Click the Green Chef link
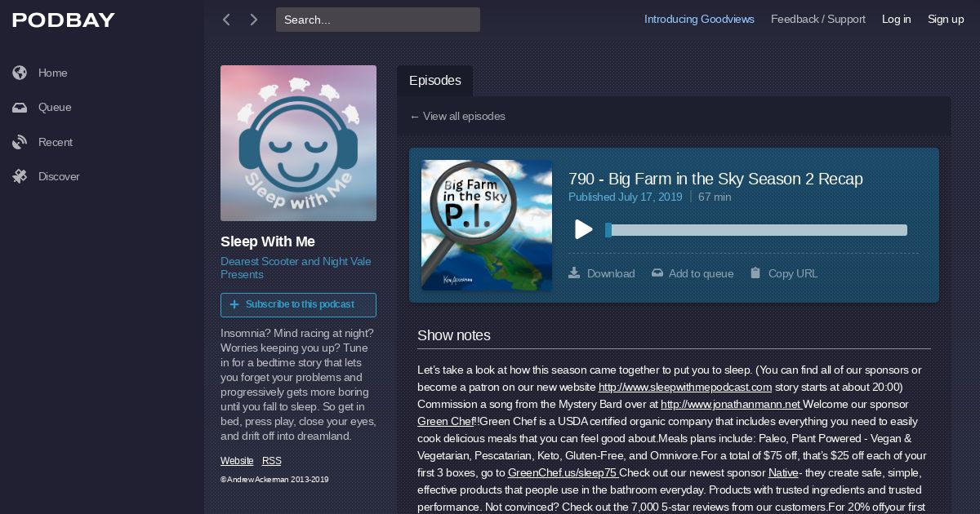Viewport: 980px width, 514px height. [445, 421]
